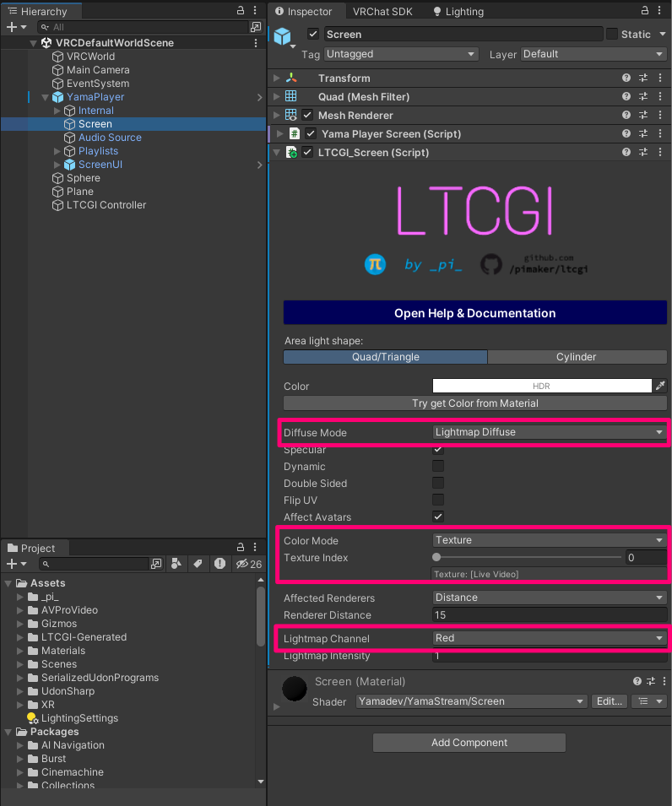Screen dimensions: 672x806
Task: Open Transform component three-dot menu
Action: pos(660,78)
